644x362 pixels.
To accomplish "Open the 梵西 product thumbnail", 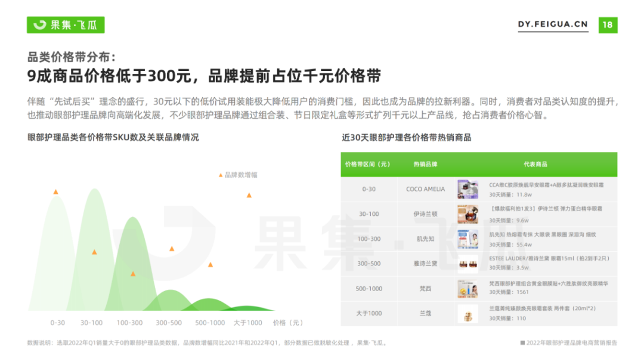I will 468,289.
